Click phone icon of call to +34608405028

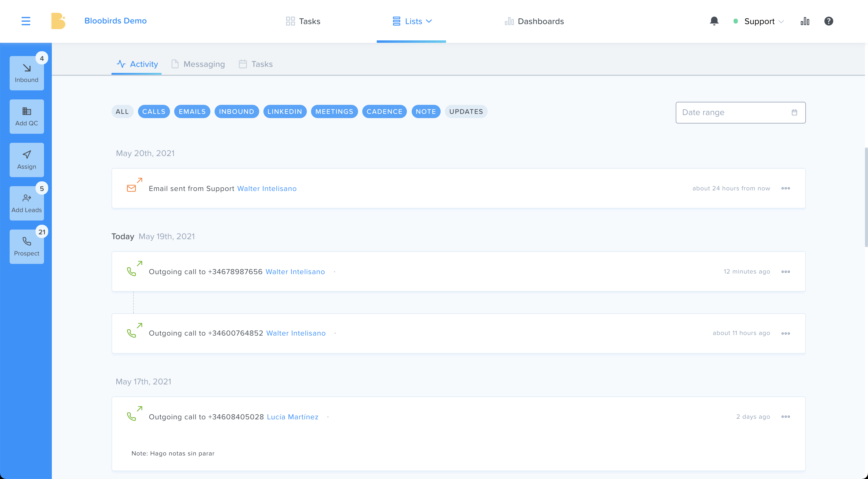click(131, 417)
